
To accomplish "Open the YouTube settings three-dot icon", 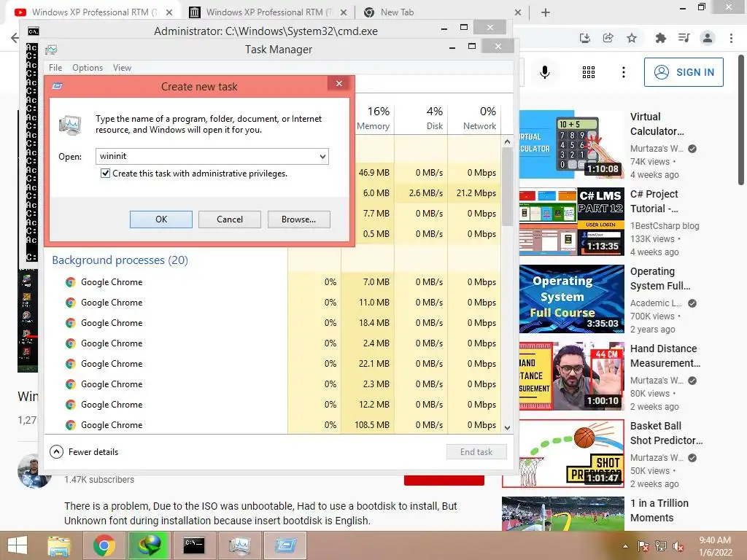I will coord(624,72).
